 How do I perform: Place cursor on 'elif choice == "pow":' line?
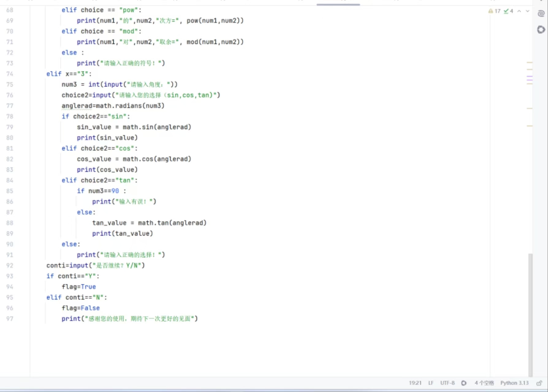coord(101,10)
